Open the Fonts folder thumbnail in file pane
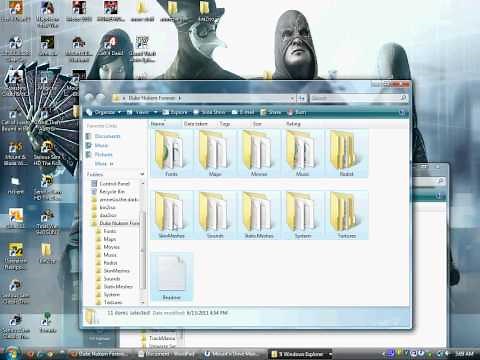The height and width of the screenshot is (360, 480). (171, 153)
